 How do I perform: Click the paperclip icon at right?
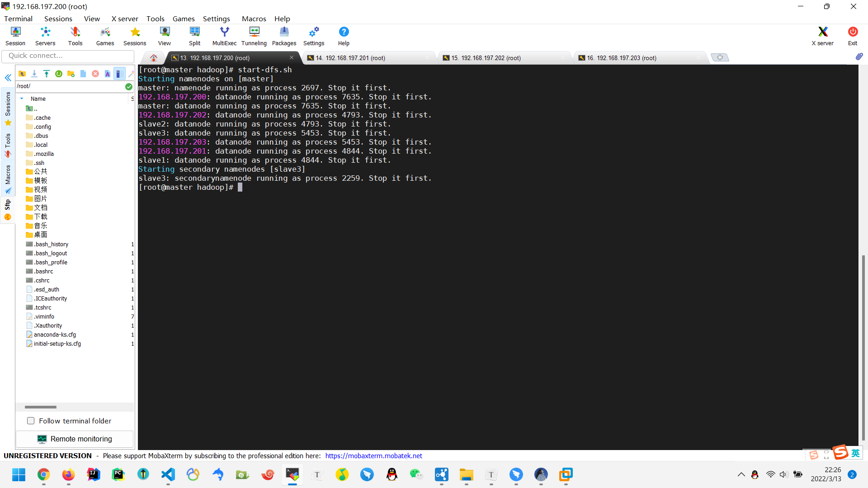click(x=859, y=56)
